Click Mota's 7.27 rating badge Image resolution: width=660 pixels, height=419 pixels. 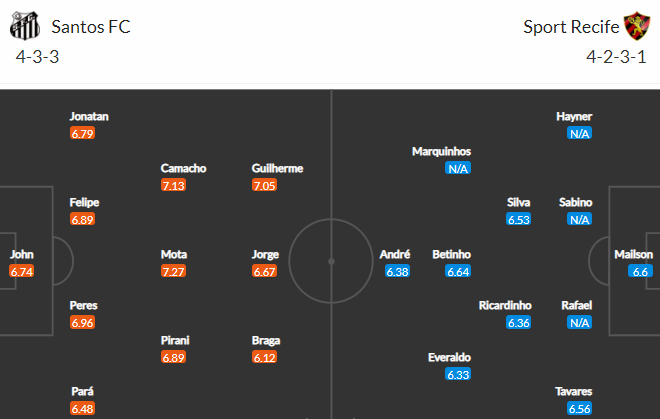tap(174, 271)
